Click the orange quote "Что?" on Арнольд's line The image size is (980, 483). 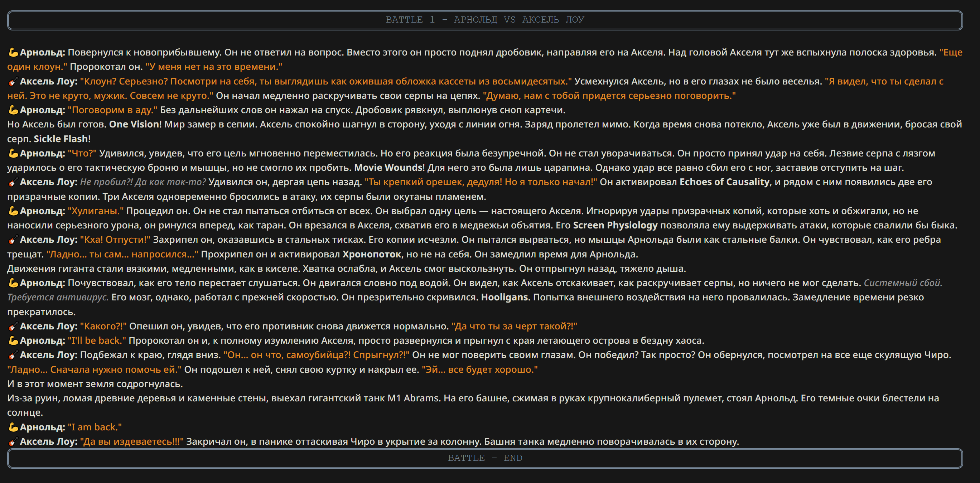82,153
